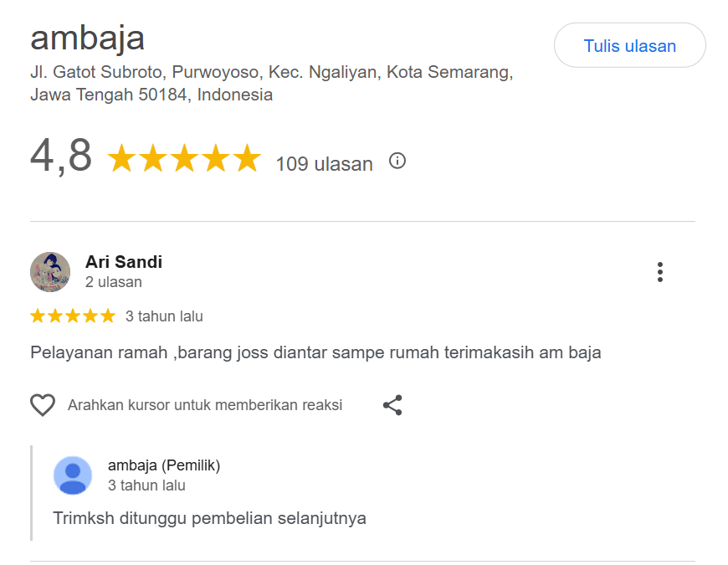Click the "ambaja (Pemilik)" owner name
This screenshot has width=728, height=565.
[164, 465]
